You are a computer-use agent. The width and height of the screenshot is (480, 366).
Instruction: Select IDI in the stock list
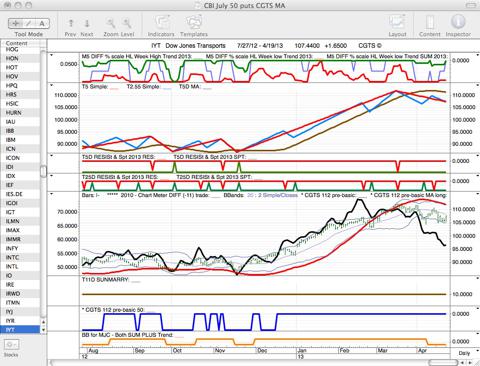[20, 167]
